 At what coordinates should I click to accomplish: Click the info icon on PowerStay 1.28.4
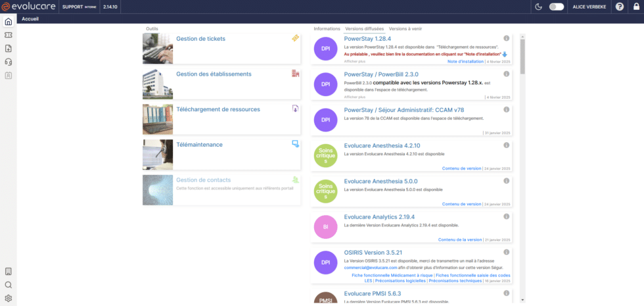506,38
